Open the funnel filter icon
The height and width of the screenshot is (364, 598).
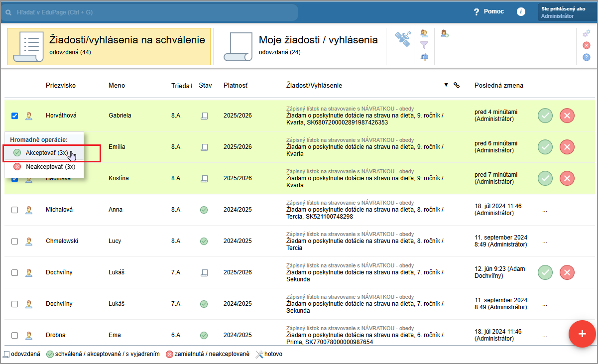click(x=424, y=45)
